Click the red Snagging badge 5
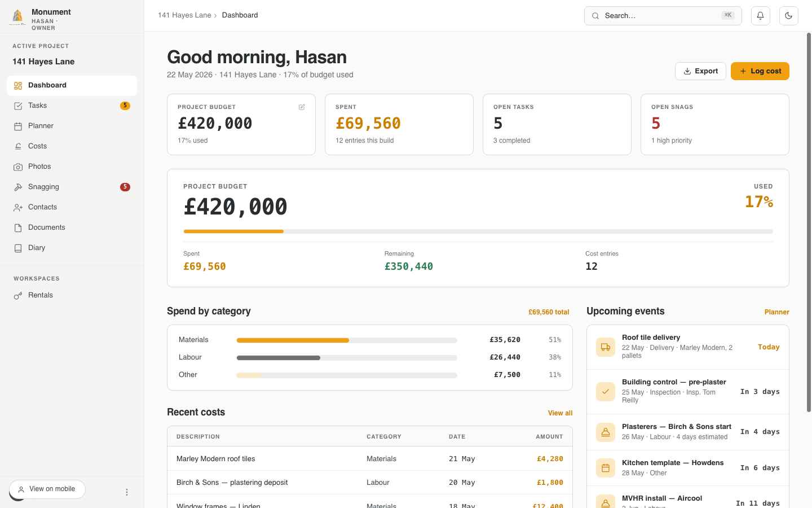 click(125, 187)
